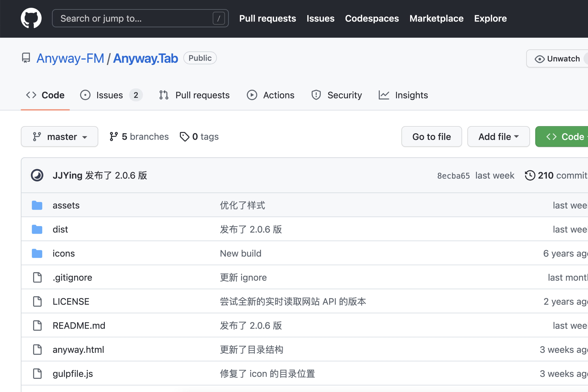This screenshot has width=588, height=392.
Task: Open the New build commit message
Action: point(241,253)
